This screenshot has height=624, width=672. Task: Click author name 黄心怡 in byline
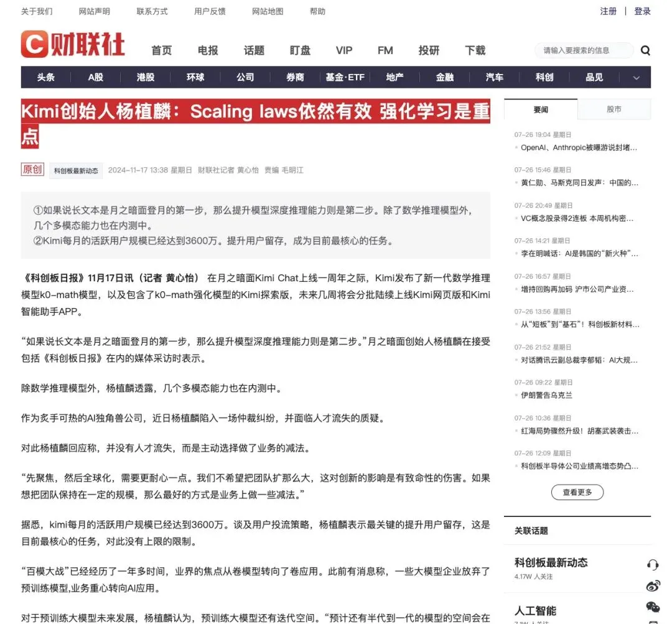point(248,170)
